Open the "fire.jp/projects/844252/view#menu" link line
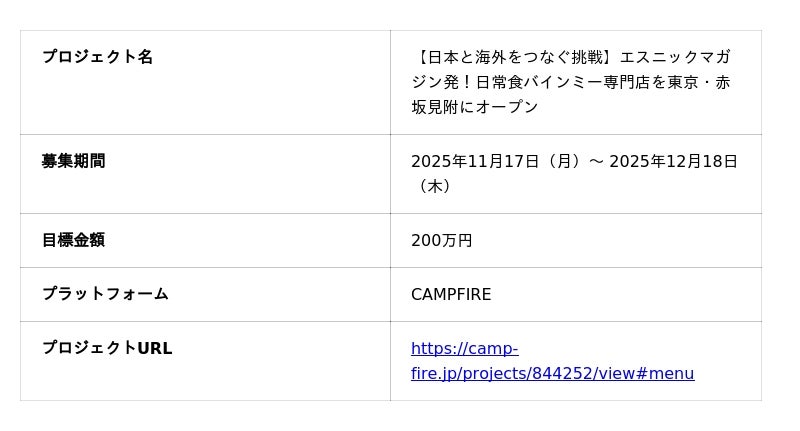 pos(552,373)
